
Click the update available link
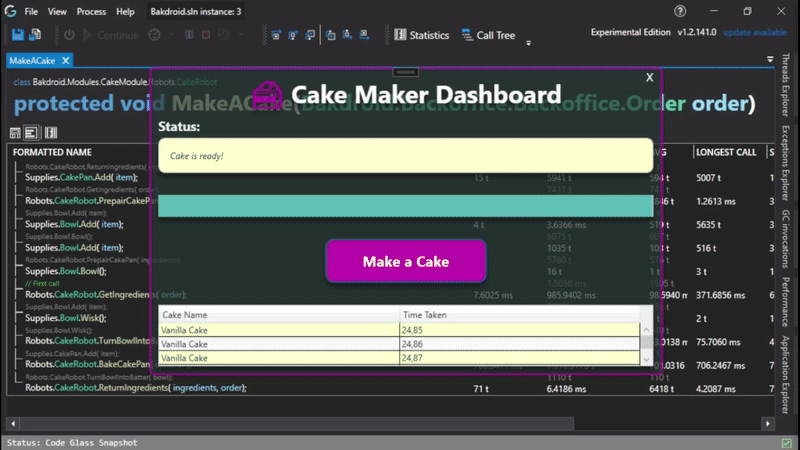click(x=758, y=33)
